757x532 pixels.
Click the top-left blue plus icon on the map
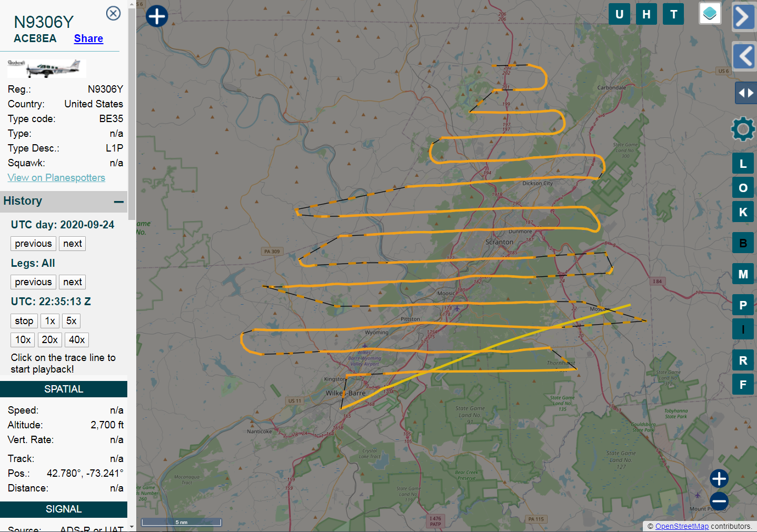pyautogui.click(x=157, y=16)
